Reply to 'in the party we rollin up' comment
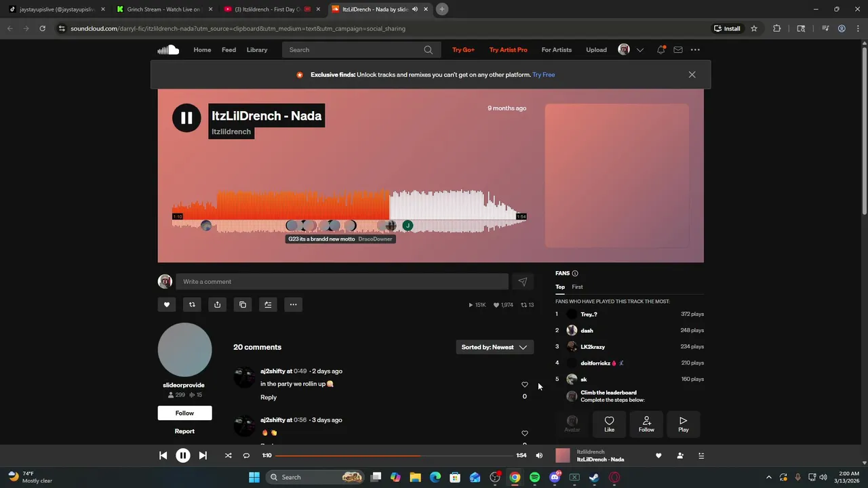Image resolution: width=868 pixels, height=488 pixels. (x=269, y=397)
